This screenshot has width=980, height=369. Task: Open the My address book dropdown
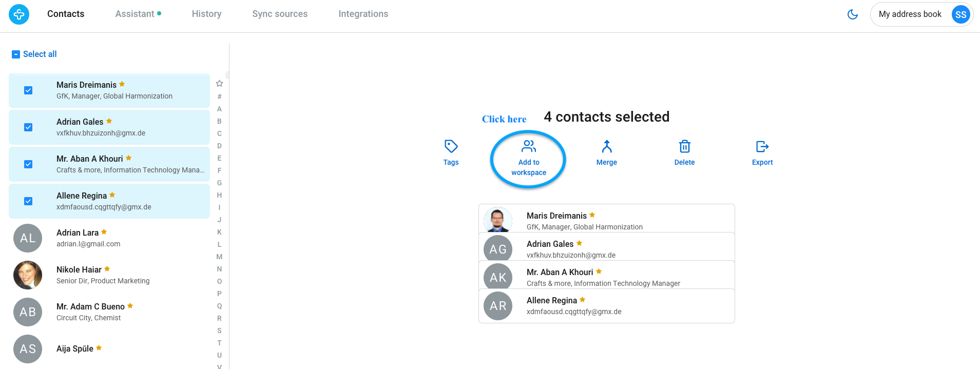point(910,14)
